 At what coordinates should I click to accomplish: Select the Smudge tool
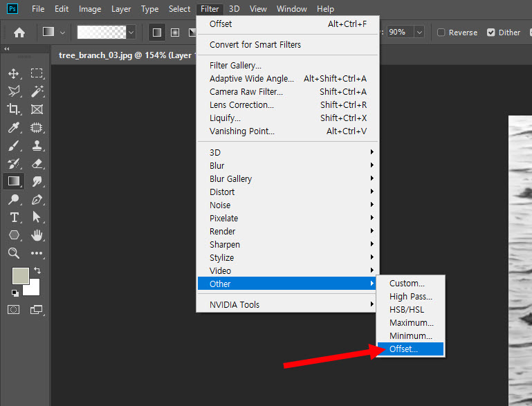tap(37, 181)
